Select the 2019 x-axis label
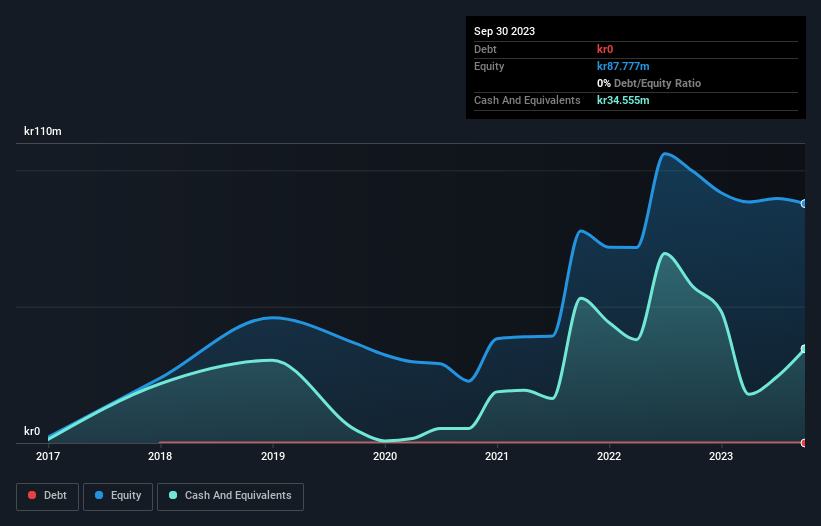 point(273,456)
